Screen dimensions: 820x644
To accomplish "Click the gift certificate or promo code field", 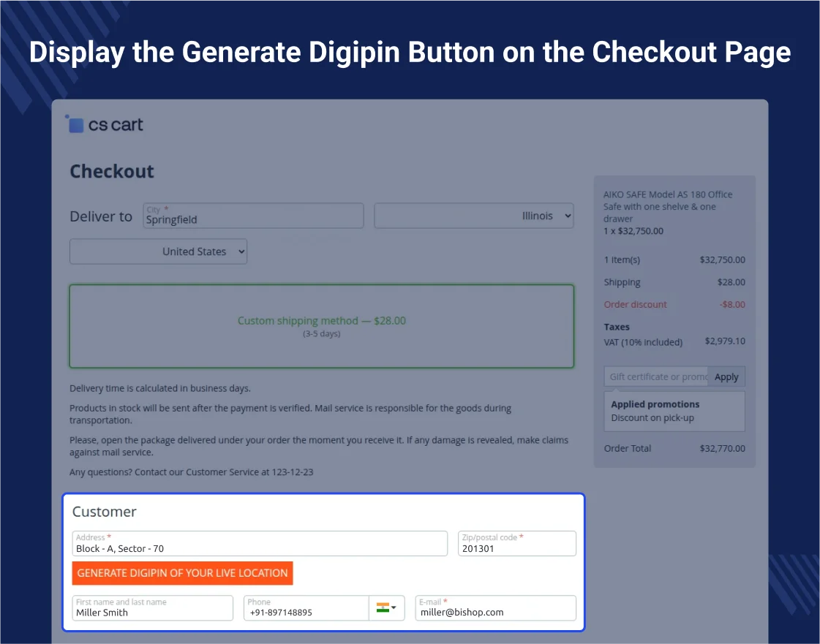I will coord(656,376).
